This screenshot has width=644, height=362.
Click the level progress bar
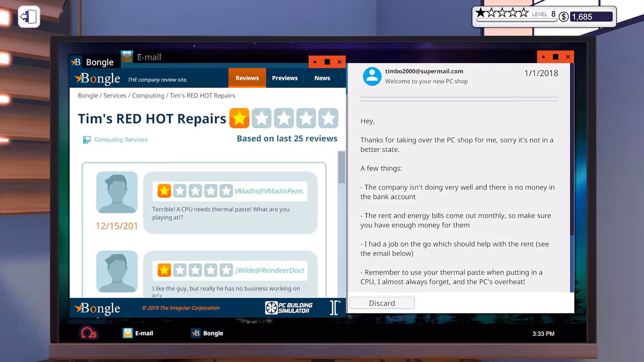(x=517, y=20)
